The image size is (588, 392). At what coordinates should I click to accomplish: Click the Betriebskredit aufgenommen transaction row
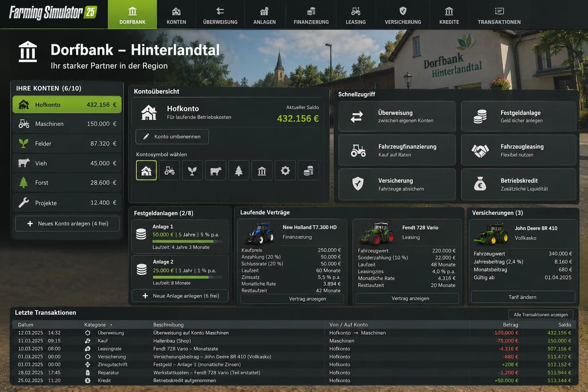(294, 381)
